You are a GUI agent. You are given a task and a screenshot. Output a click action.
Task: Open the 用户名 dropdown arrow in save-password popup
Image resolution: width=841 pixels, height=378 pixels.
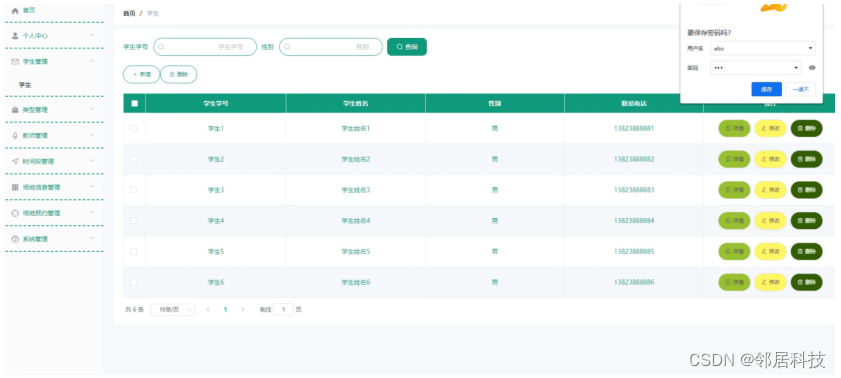click(810, 48)
